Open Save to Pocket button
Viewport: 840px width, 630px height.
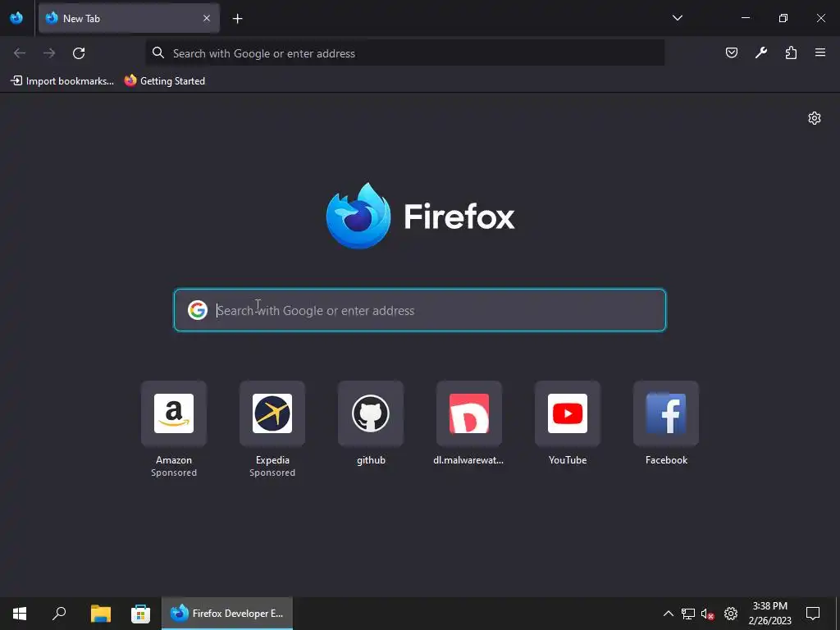click(x=731, y=52)
